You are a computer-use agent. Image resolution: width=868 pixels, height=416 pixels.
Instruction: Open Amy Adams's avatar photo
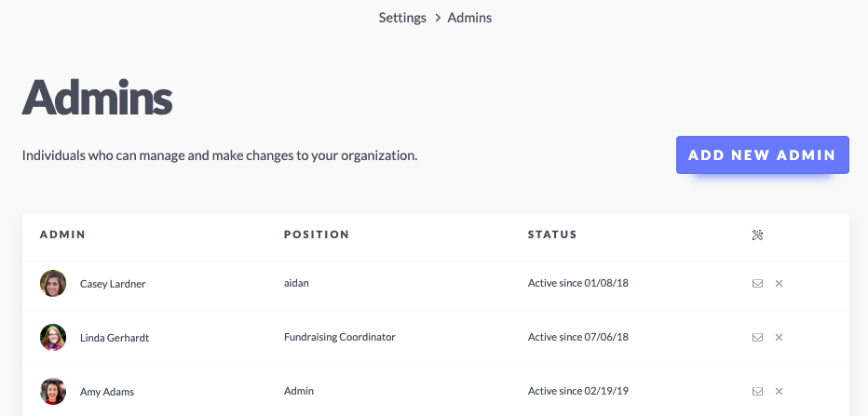pyautogui.click(x=53, y=391)
